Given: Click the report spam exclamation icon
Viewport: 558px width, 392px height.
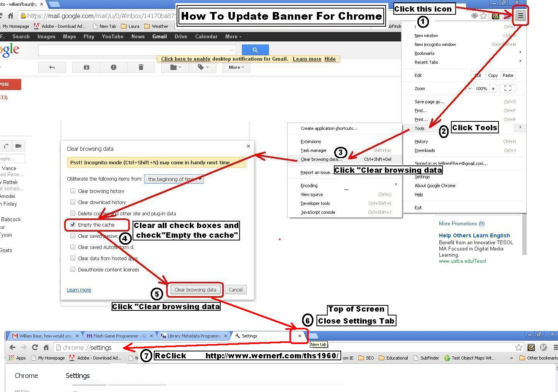Looking at the screenshot, I should [x=114, y=67].
